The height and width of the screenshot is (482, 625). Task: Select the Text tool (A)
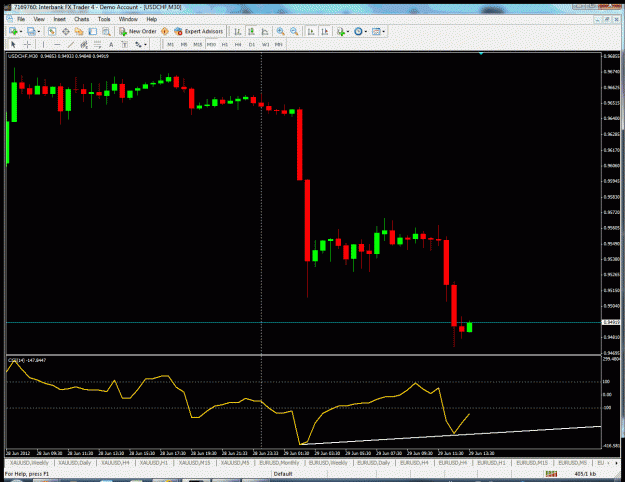(111, 44)
